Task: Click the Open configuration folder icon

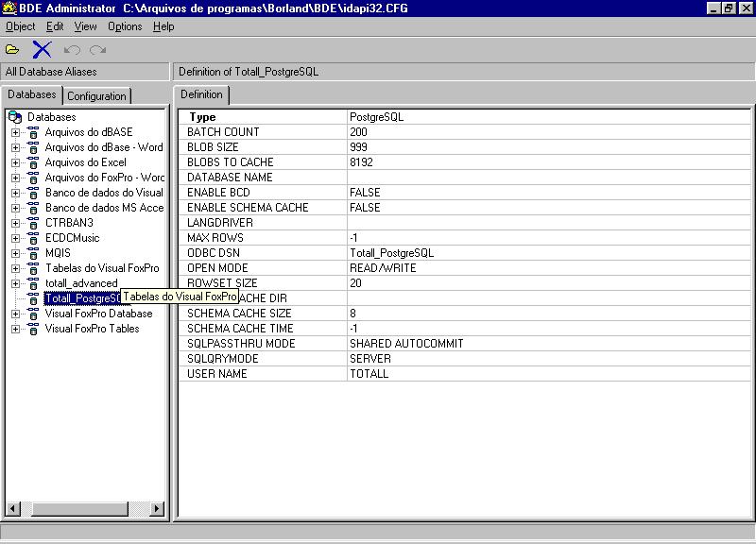Action: (x=12, y=50)
